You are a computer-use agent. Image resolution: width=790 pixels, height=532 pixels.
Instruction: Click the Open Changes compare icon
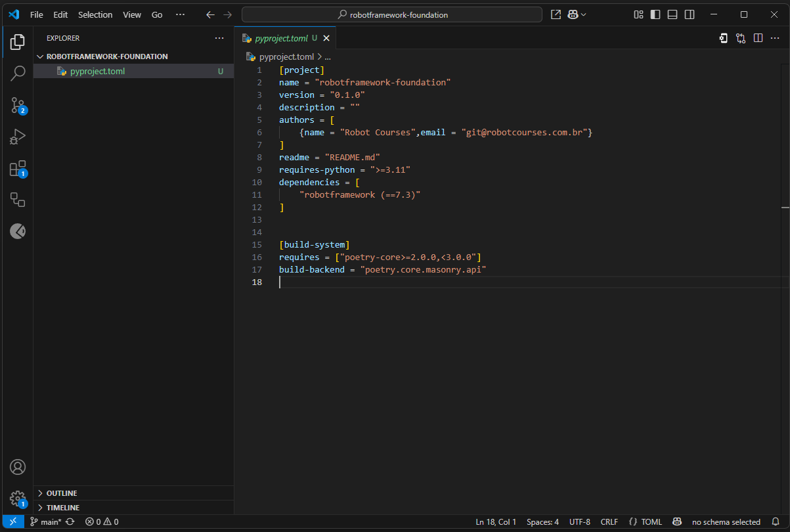pyautogui.click(x=741, y=38)
